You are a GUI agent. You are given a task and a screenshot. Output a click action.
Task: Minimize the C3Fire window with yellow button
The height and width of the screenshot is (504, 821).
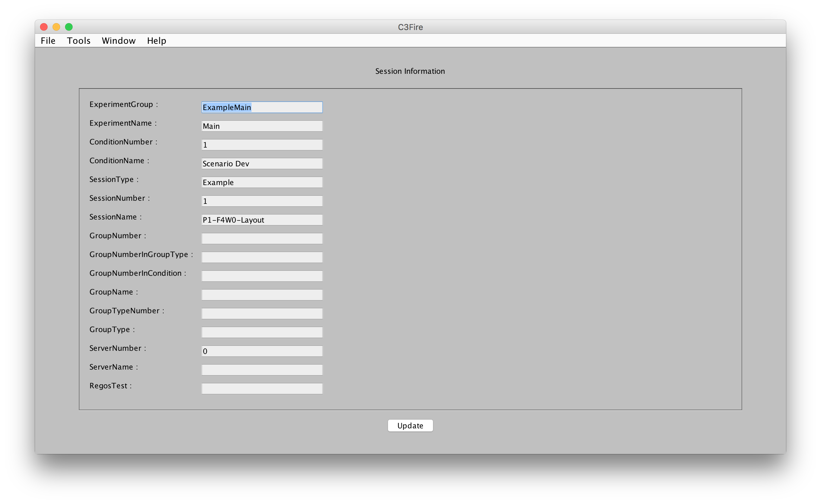tap(56, 27)
